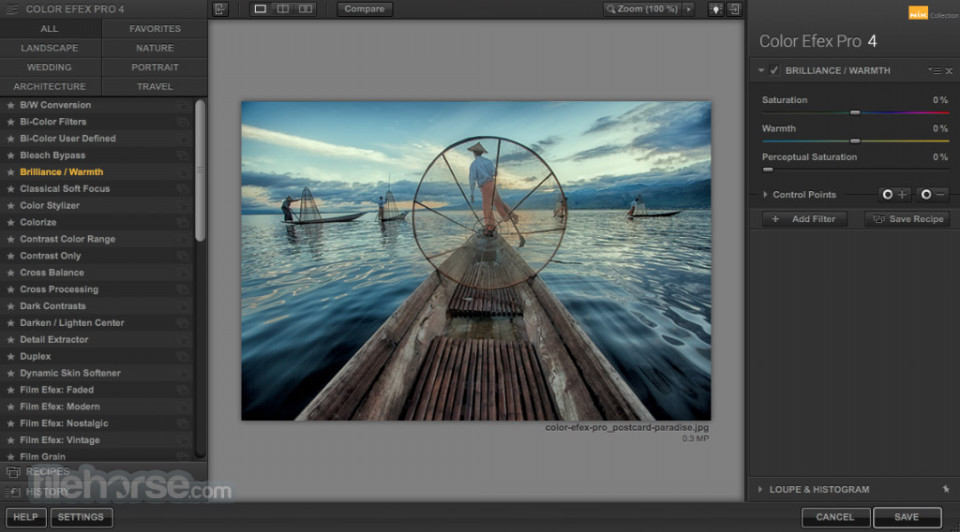Open presets icon for Bleach Bypass
Screen dimensions: 960x532
(182, 155)
